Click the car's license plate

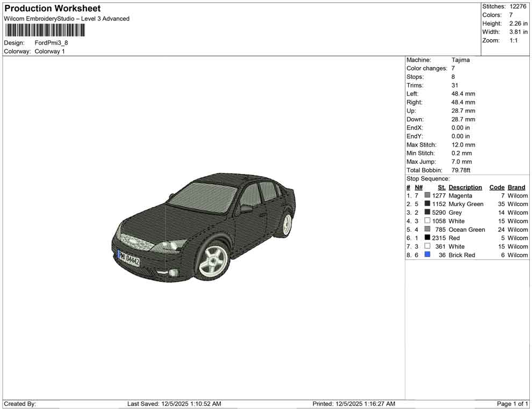(x=129, y=258)
